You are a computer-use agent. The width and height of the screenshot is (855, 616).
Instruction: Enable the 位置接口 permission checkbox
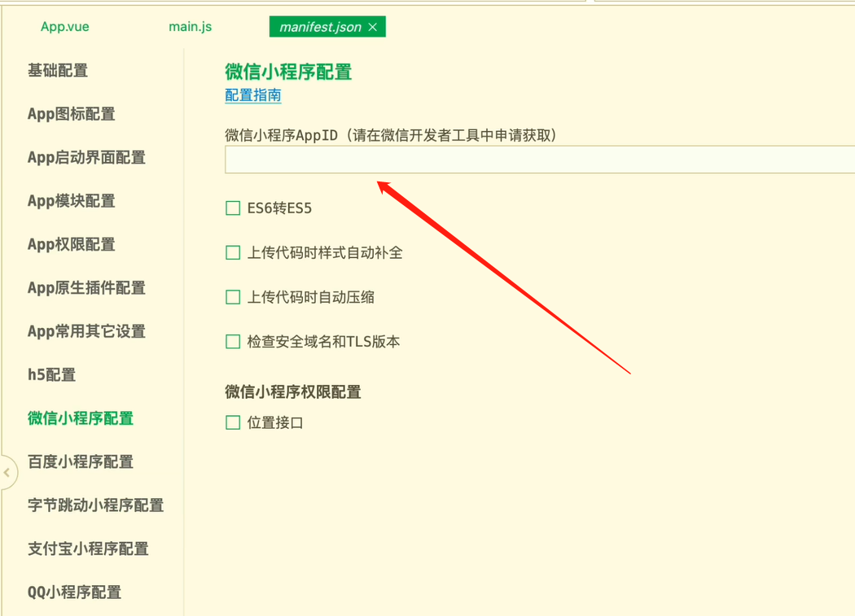233,422
